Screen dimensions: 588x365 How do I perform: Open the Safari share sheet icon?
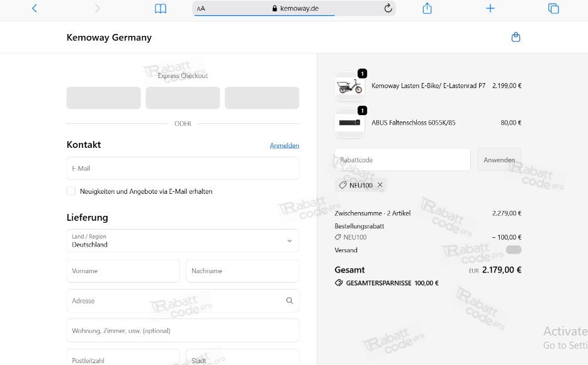pos(427,8)
